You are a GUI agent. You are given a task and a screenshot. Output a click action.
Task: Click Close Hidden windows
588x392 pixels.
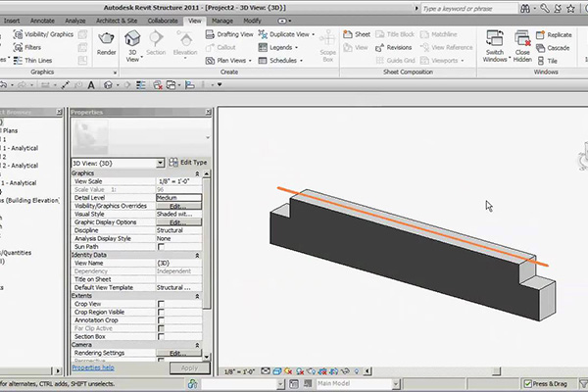tap(522, 46)
